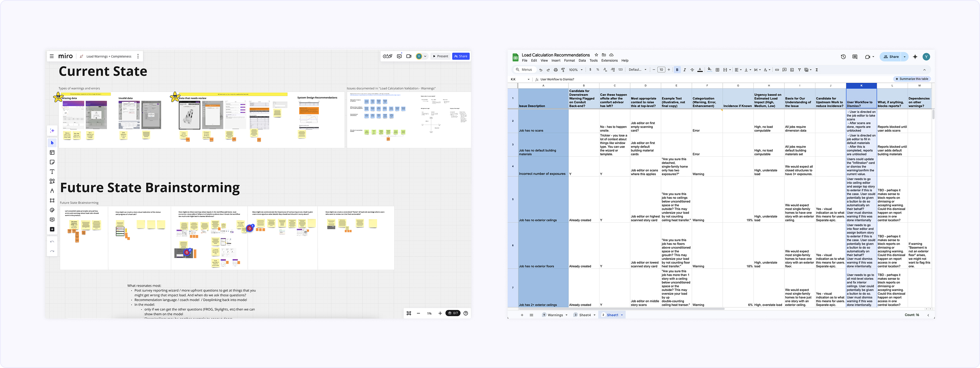Image resolution: width=980 pixels, height=368 pixels.
Task: Open the 100% zoom dropdown in Sheets
Action: pos(575,70)
